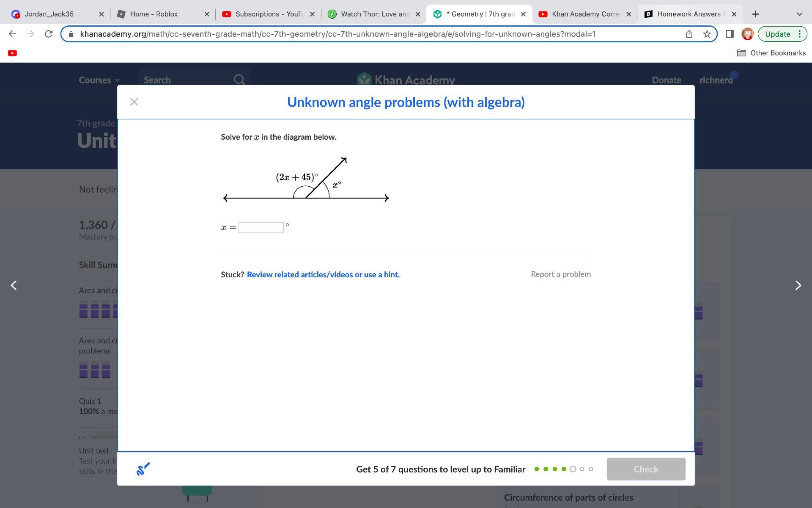Open the scratchpad pencil tool
This screenshot has height=508, width=812.
point(143,469)
